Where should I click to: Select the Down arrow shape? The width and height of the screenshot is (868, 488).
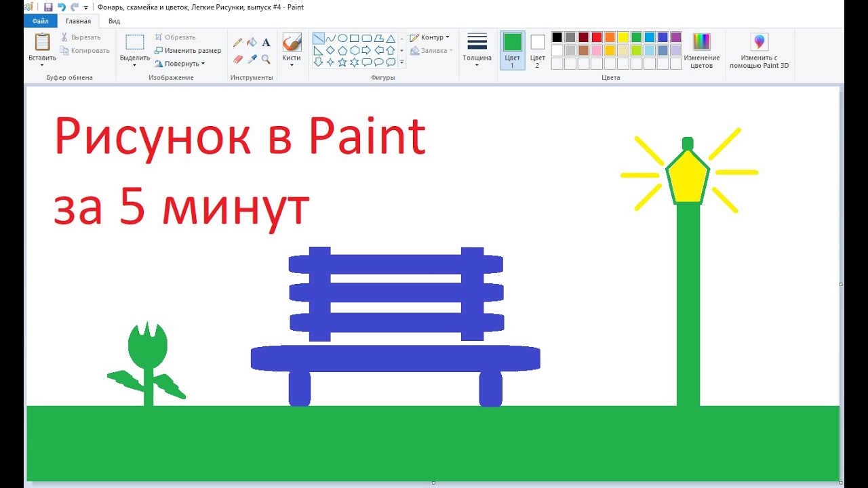(x=318, y=62)
